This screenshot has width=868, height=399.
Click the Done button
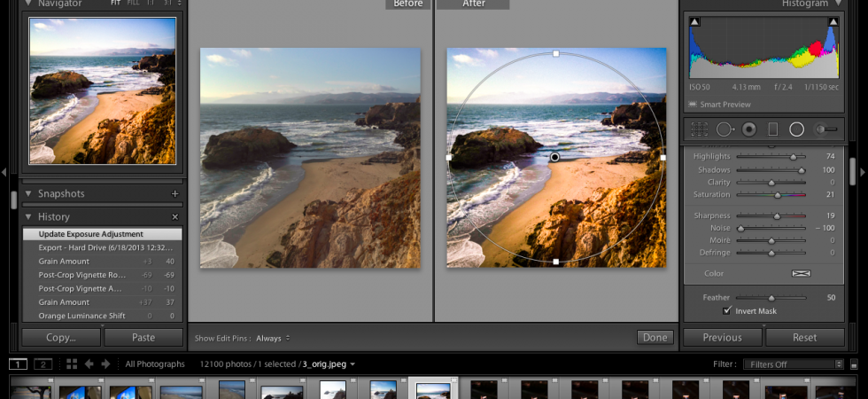click(x=655, y=338)
